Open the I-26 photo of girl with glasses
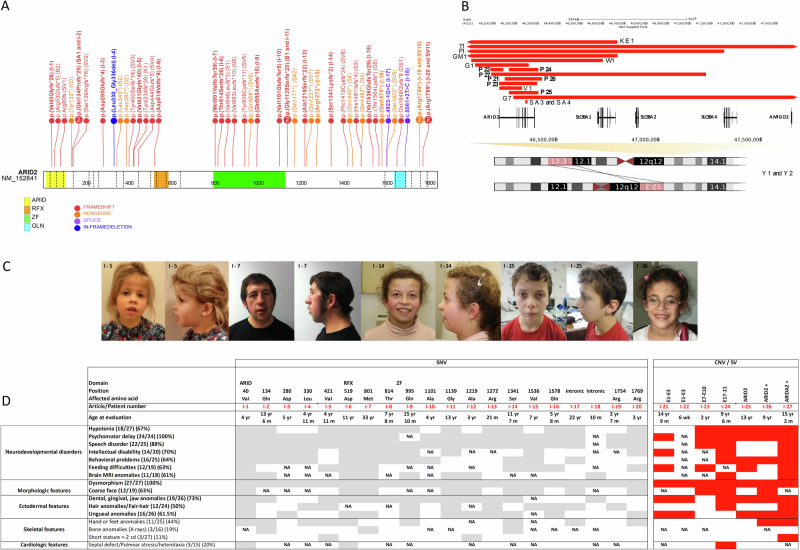 (x=665, y=301)
